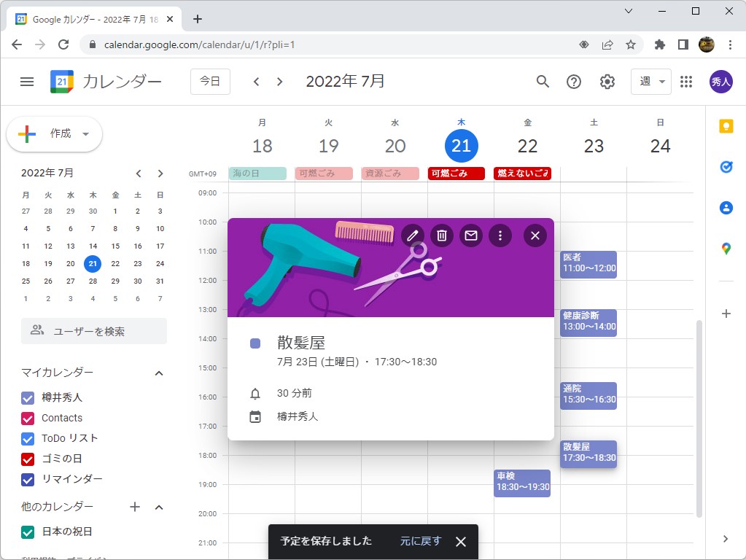Email event guests via the envelope icon

[470, 236]
